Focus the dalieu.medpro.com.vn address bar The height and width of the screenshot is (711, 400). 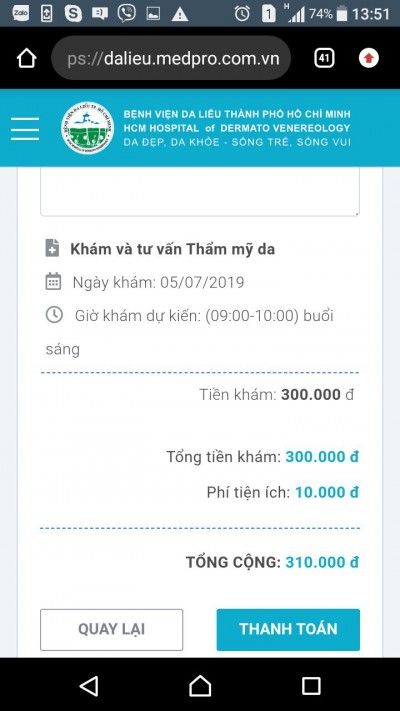pyautogui.click(x=171, y=58)
